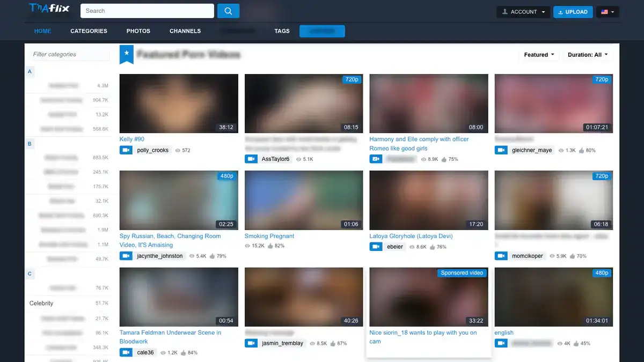644x362 pixels.
Task: Click the thumbs-up icon beside 79%
Action: 213,256
